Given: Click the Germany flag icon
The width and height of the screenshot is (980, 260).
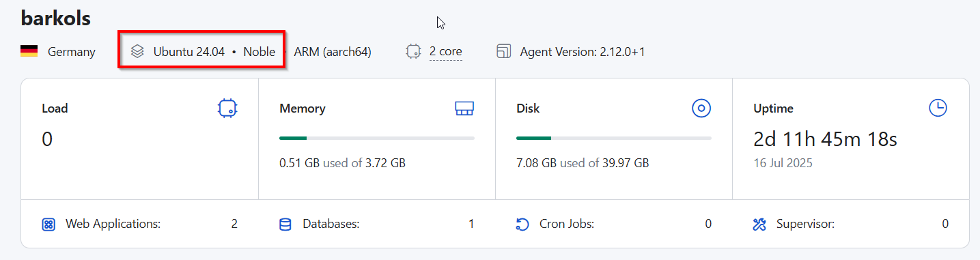Looking at the screenshot, I should click(x=29, y=51).
